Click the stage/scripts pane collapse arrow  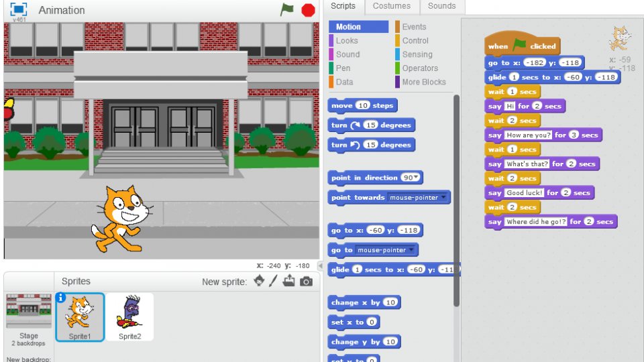(320, 267)
